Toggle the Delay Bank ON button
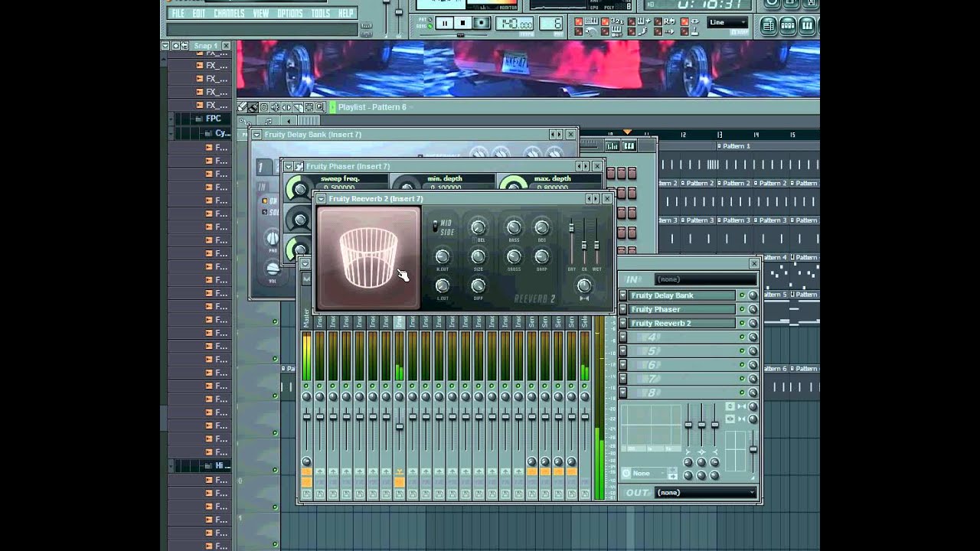Screen dimensions: 980x551 (265, 201)
